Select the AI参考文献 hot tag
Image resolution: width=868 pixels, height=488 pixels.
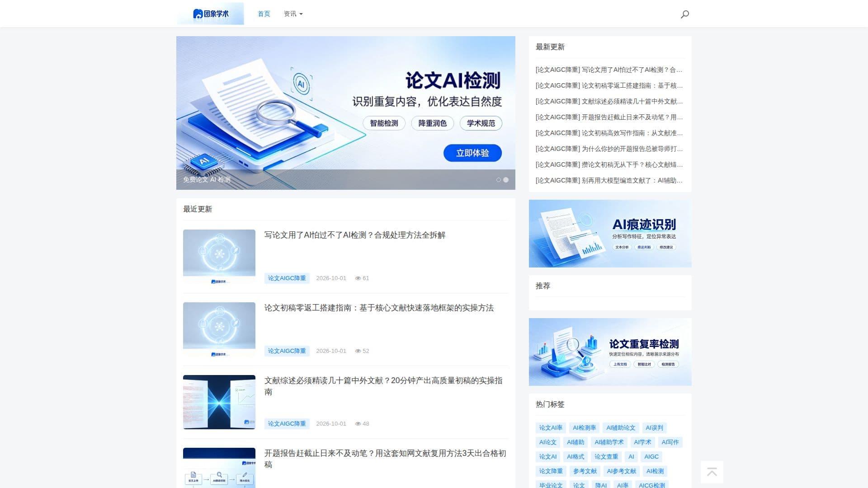pyautogui.click(x=622, y=471)
